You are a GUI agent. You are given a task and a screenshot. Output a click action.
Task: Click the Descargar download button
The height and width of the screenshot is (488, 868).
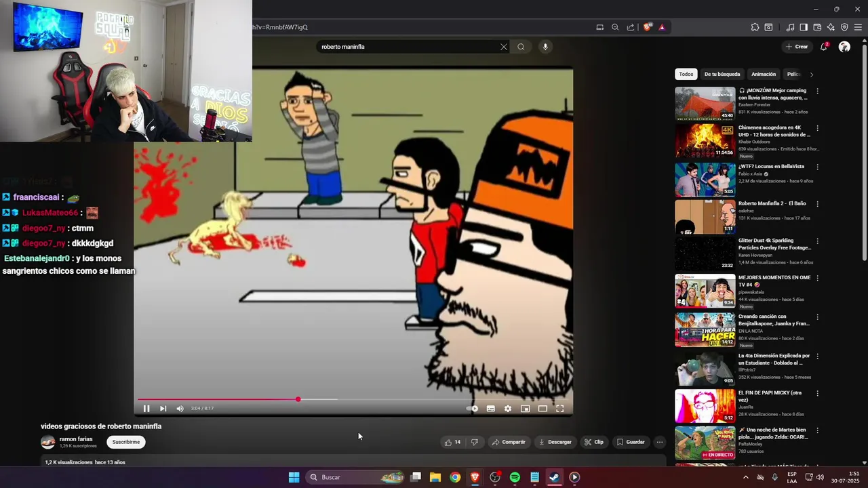tap(555, 442)
